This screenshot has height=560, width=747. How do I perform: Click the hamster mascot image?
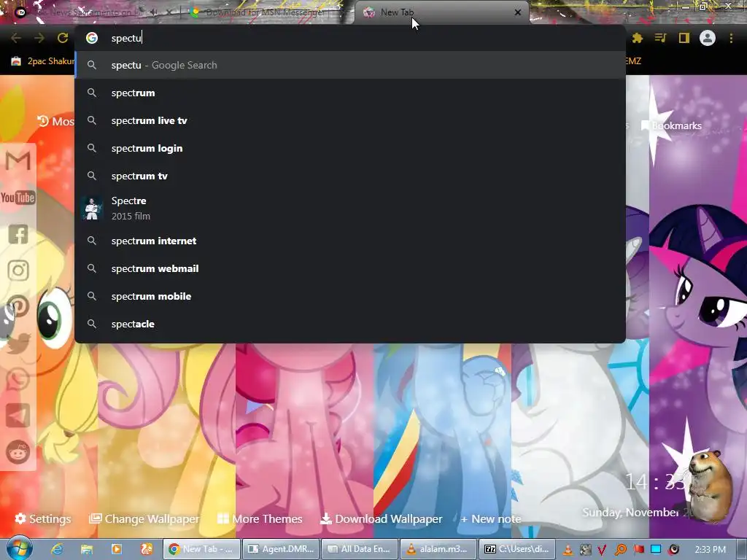[x=710, y=486]
